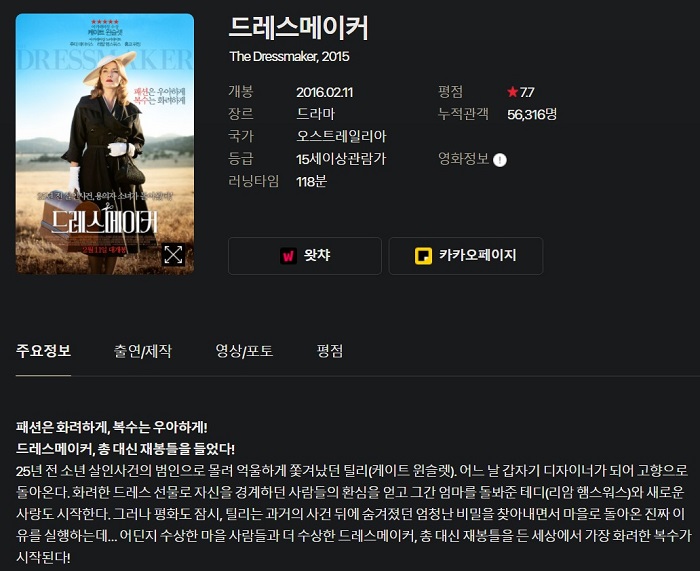Click the 오스트레일리아 country value
The image size is (700, 571).
(x=342, y=136)
